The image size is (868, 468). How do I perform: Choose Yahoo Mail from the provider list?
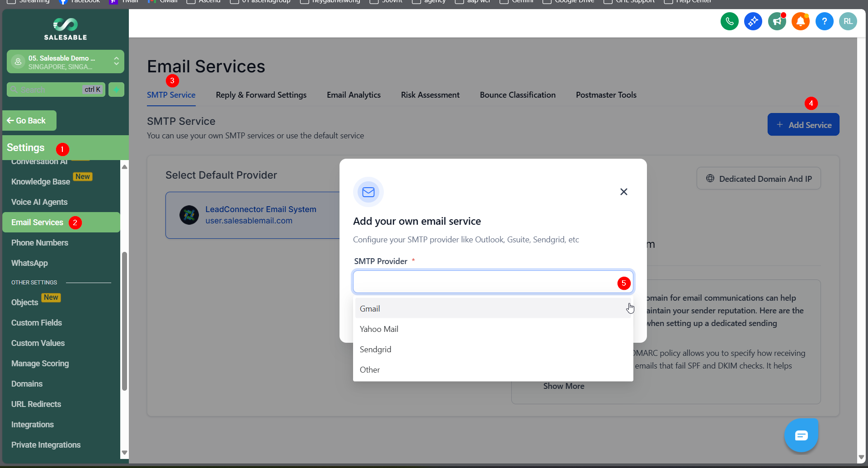click(493, 329)
